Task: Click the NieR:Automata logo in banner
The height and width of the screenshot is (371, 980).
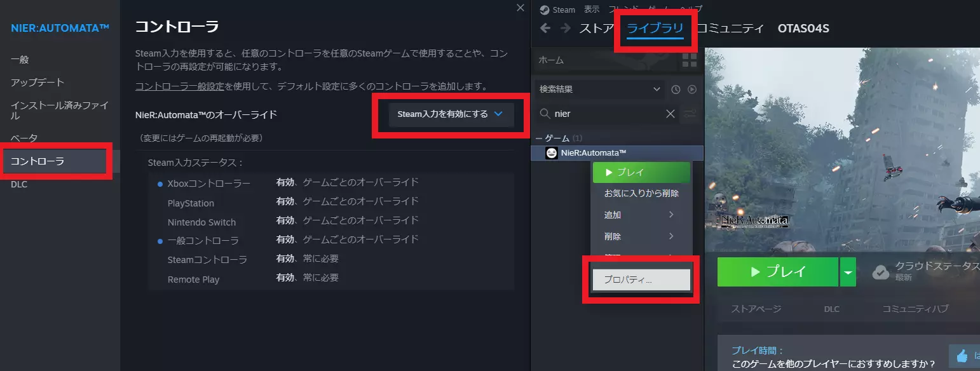Action: 754,221
